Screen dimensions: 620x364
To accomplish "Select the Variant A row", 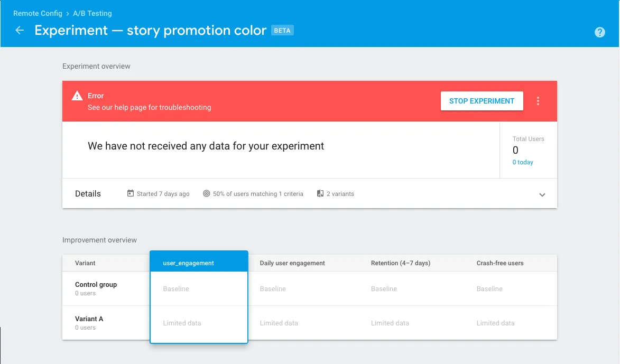I will tap(89, 322).
